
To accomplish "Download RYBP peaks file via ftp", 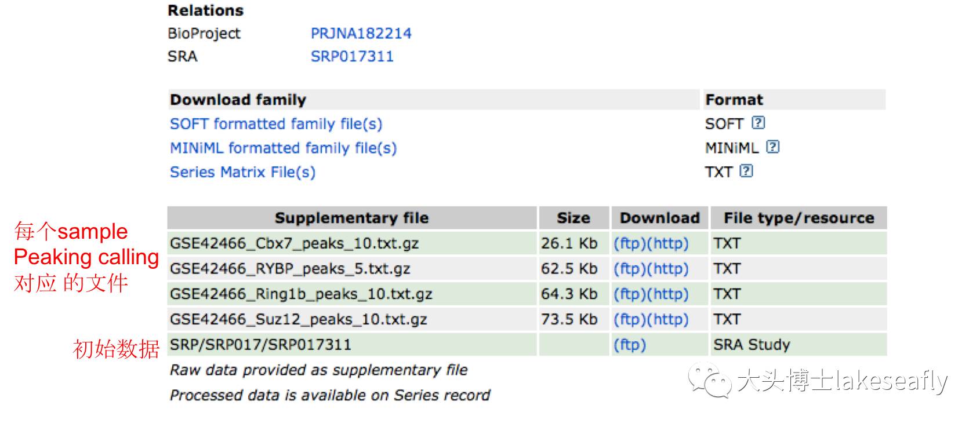I will (x=630, y=269).
